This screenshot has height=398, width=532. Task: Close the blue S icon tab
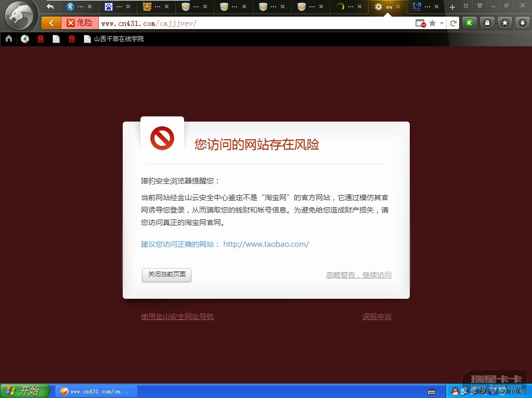(x=437, y=6)
